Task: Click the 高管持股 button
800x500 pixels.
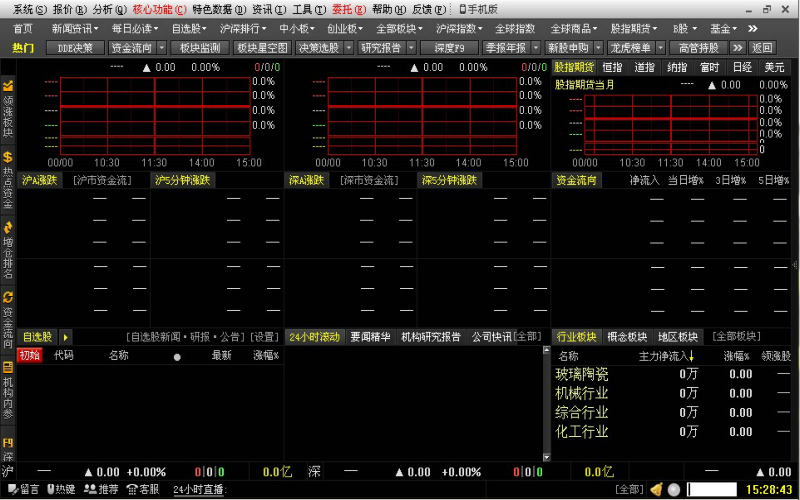Action: coord(698,48)
